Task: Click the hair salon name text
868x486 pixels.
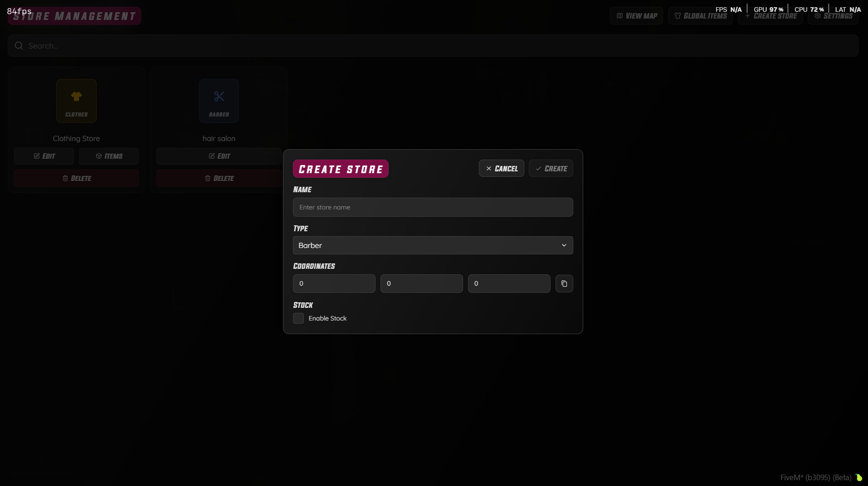Action: (x=219, y=138)
